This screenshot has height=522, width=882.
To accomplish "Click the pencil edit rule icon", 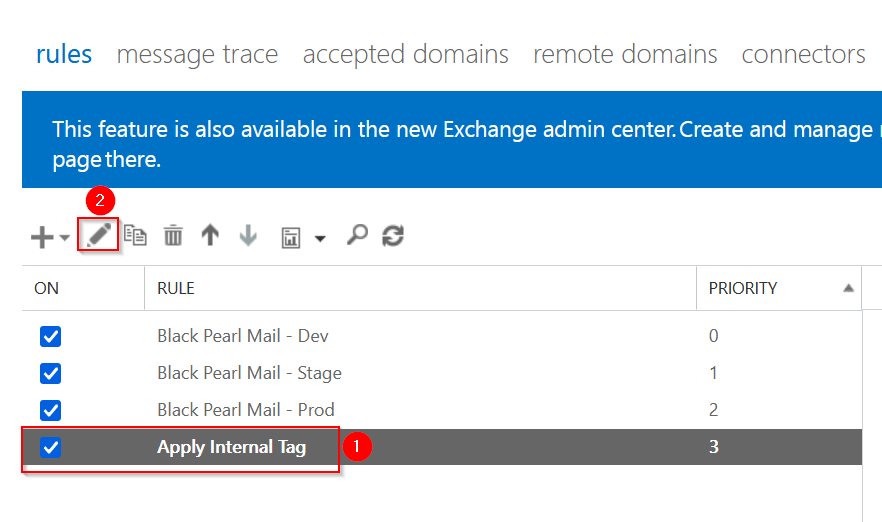I will pyautogui.click(x=98, y=235).
